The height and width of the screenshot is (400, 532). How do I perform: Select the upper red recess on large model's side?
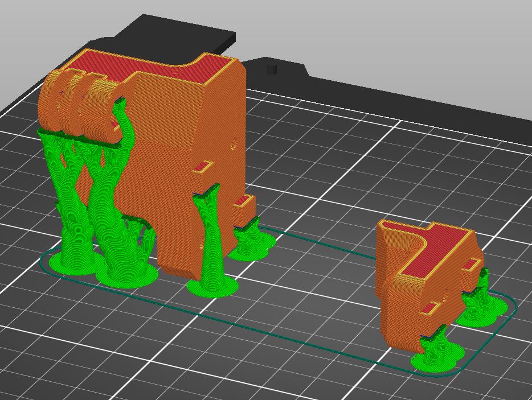203,167
